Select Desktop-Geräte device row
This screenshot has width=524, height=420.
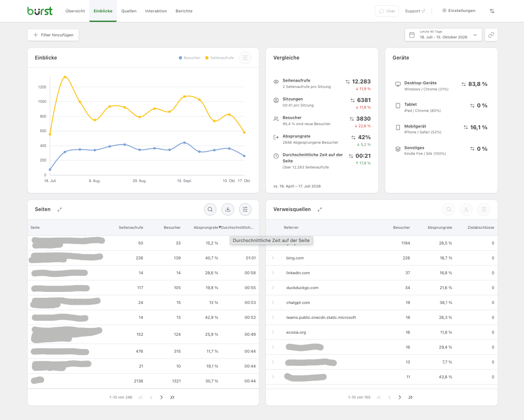point(441,86)
